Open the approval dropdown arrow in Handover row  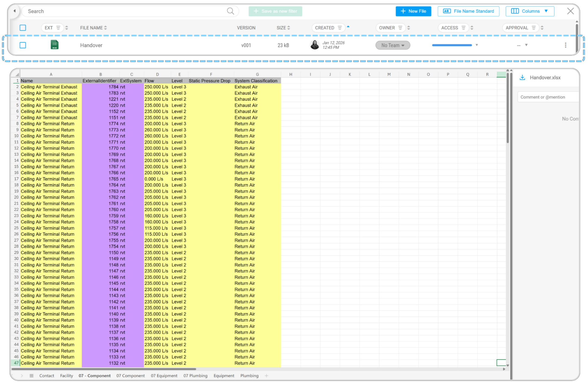[x=526, y=45]
